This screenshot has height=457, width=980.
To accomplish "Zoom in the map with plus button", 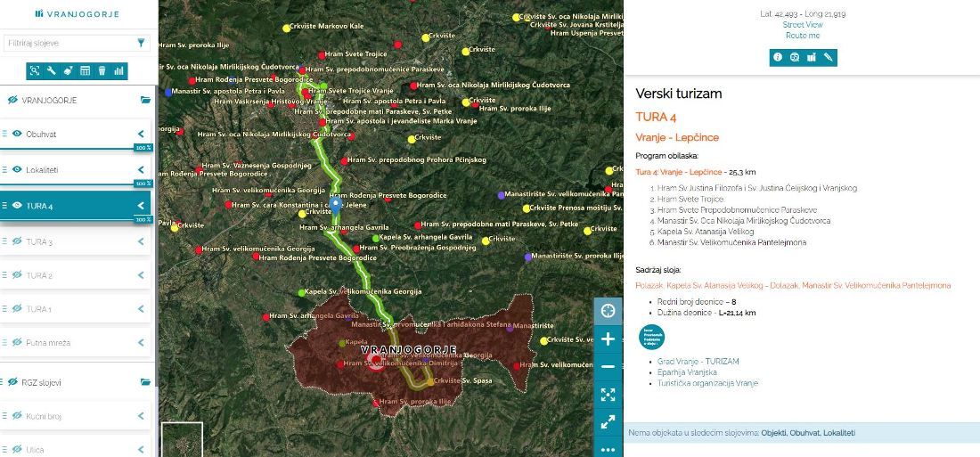I will (x=608, y=339).
